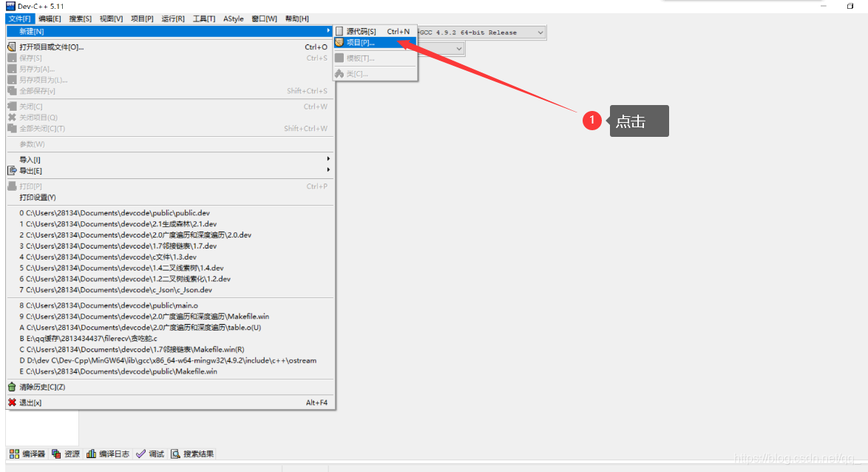The height and width of the screenshot is (472, 868).
Task: Choose 项目[P]... in the new submenu
Action: point(375,43)
